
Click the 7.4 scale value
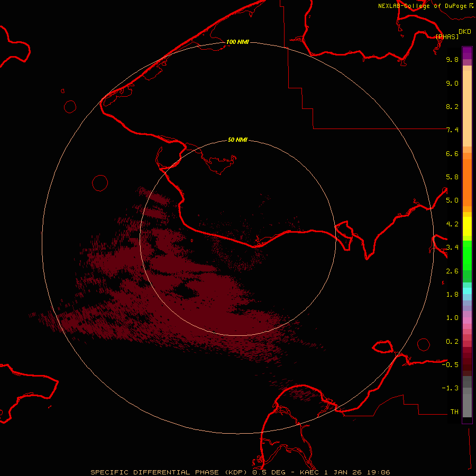pyautogui.click(x=452, y=130)
